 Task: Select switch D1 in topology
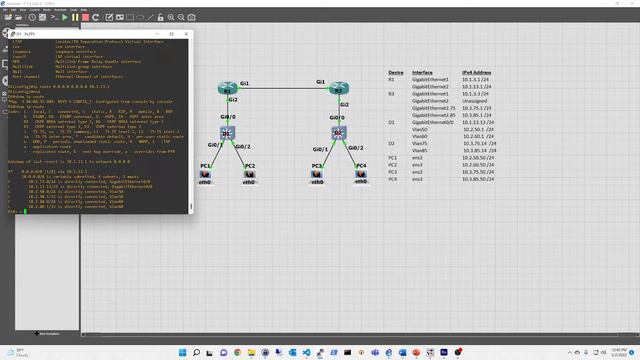[227, 133]
